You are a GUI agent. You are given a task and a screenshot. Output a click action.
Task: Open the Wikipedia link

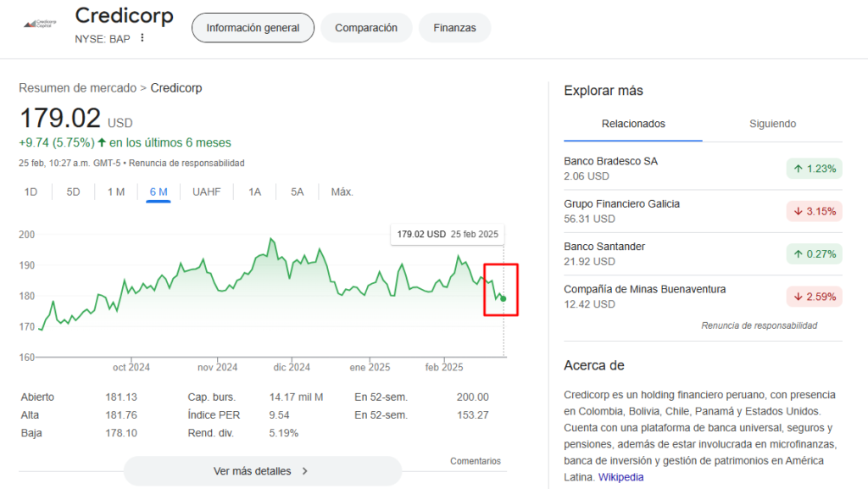point(620,477)
